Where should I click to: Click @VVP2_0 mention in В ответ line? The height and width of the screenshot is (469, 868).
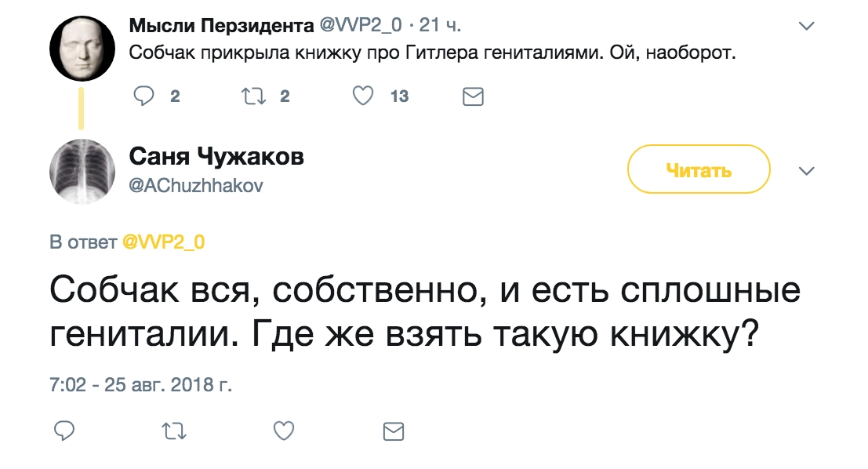pyautogui.click(x=164, y=242)
